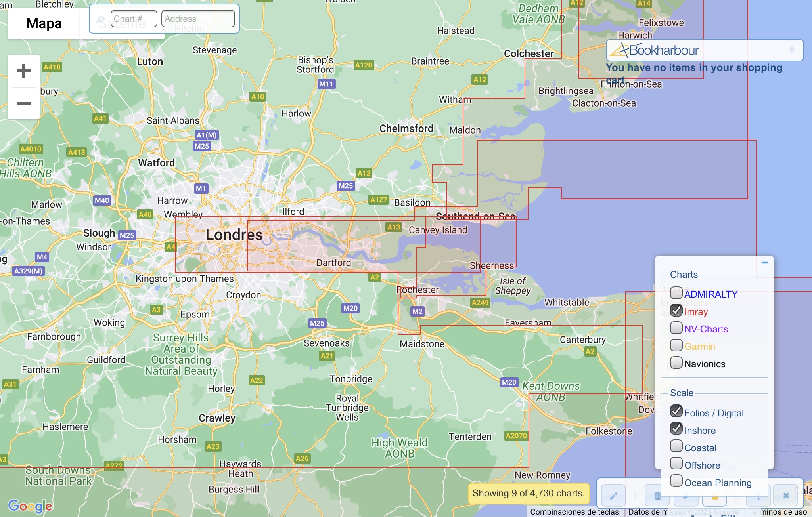
Task: Select the Mapa map type tab
Action: [x=44, y=23]
